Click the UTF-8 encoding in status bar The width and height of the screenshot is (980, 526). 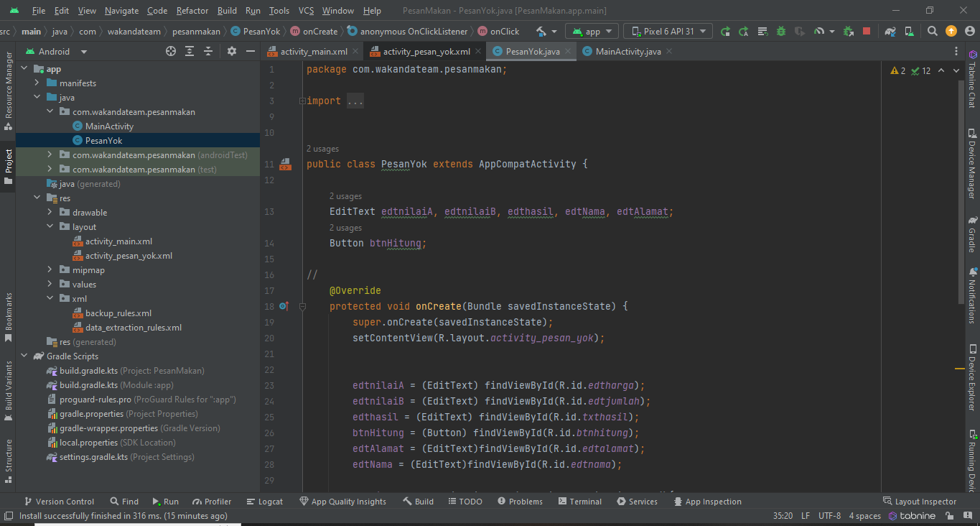829,516
